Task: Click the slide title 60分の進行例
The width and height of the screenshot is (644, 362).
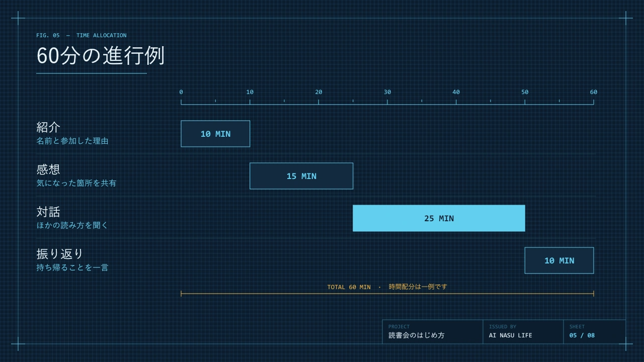Action: coord(101,55)
